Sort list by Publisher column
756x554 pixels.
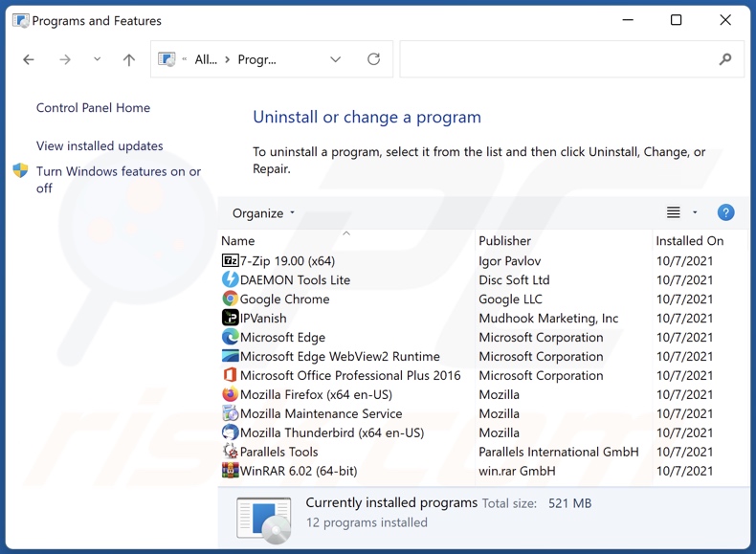(x=505, y=241)
